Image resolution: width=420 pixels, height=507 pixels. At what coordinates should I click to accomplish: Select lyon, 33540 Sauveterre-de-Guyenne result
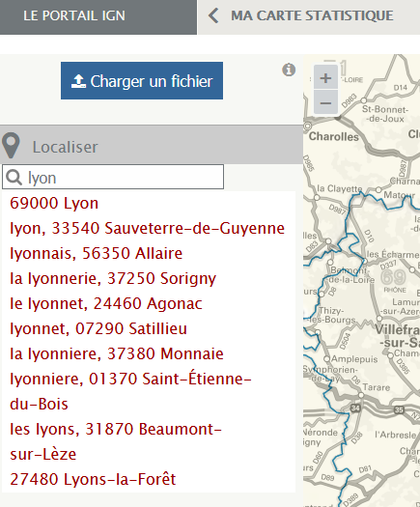(147, 228)
